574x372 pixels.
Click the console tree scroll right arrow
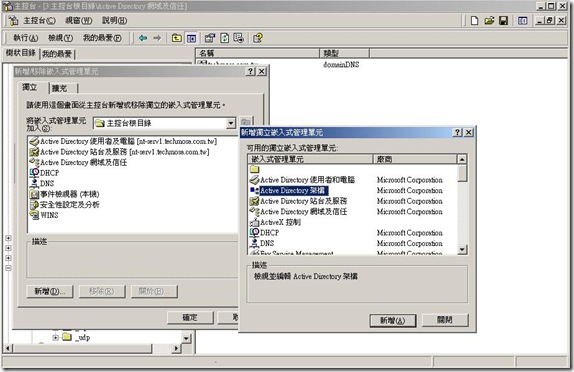176,348
